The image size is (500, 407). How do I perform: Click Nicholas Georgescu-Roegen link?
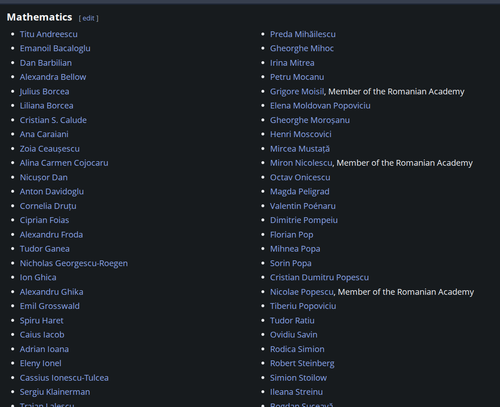click(74, 263)
